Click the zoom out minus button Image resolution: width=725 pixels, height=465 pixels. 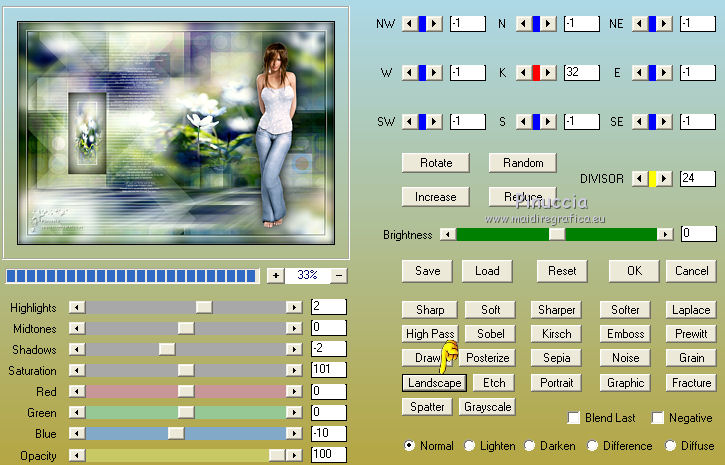(340, 275)
